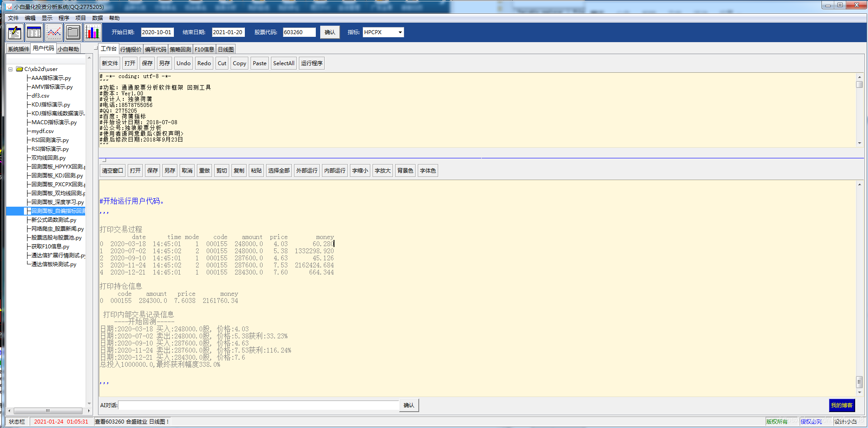This screenshot has height=428, width=868.
Task: Switch to the 小白帮助 tab
Action: (x=68, y=49)
